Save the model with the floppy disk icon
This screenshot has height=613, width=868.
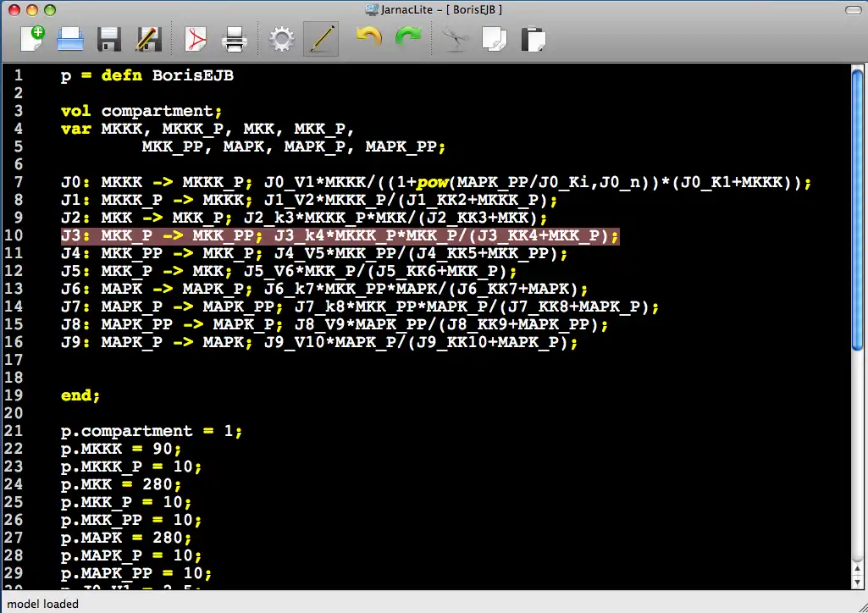pyautogui.click(x=109, y=40)
